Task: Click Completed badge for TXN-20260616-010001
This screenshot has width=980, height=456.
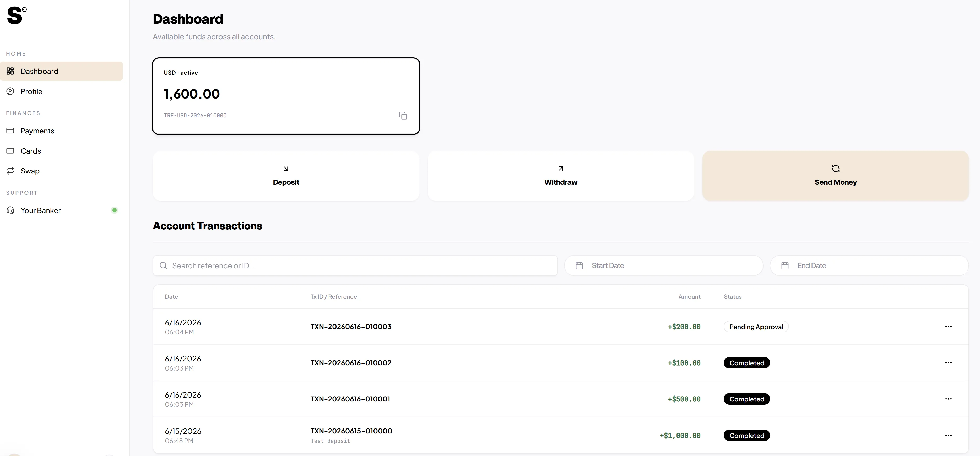Action: click(747, 399)
